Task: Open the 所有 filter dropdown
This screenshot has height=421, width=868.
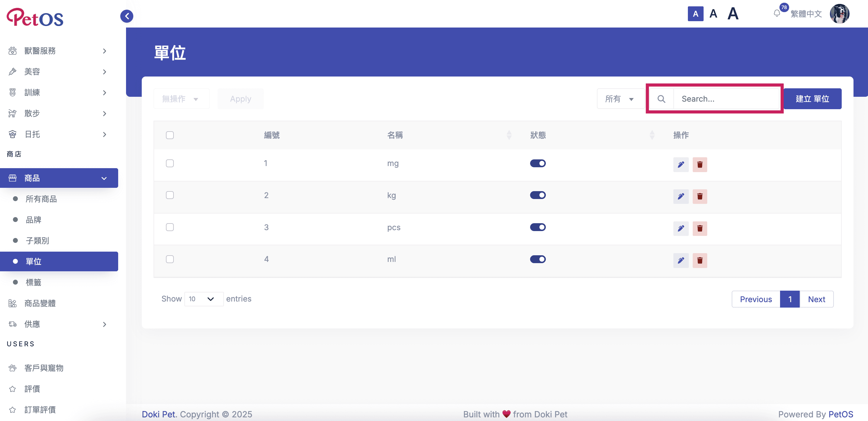Action: click(620, 99)
